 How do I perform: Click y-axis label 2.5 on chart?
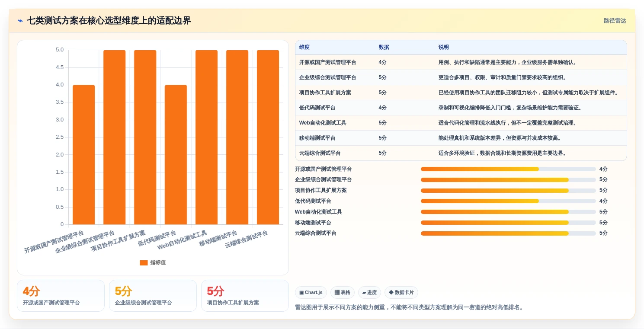click(x=60, y=137)
